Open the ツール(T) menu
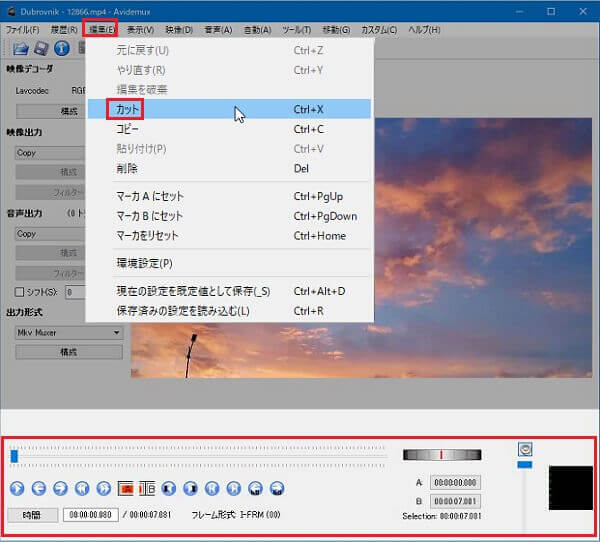Viewport: 600px width, 542px height. click(297, 30)
